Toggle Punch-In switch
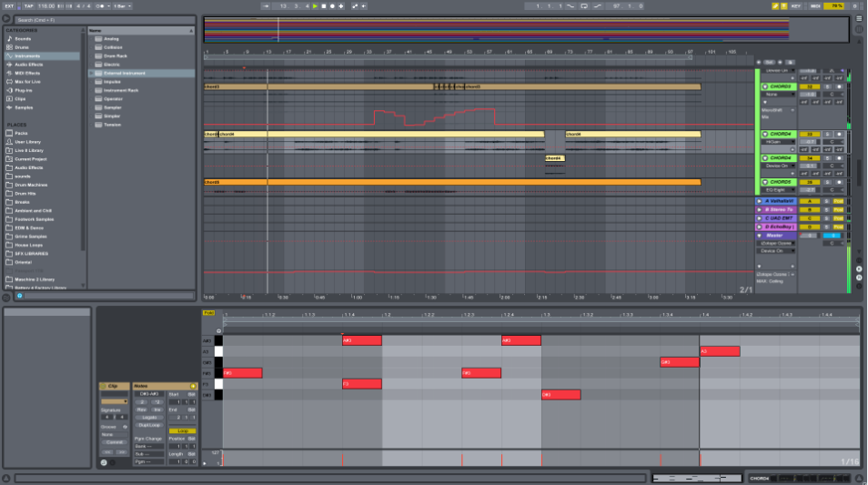This screenshot has width=868, height=485. point(570,6)
